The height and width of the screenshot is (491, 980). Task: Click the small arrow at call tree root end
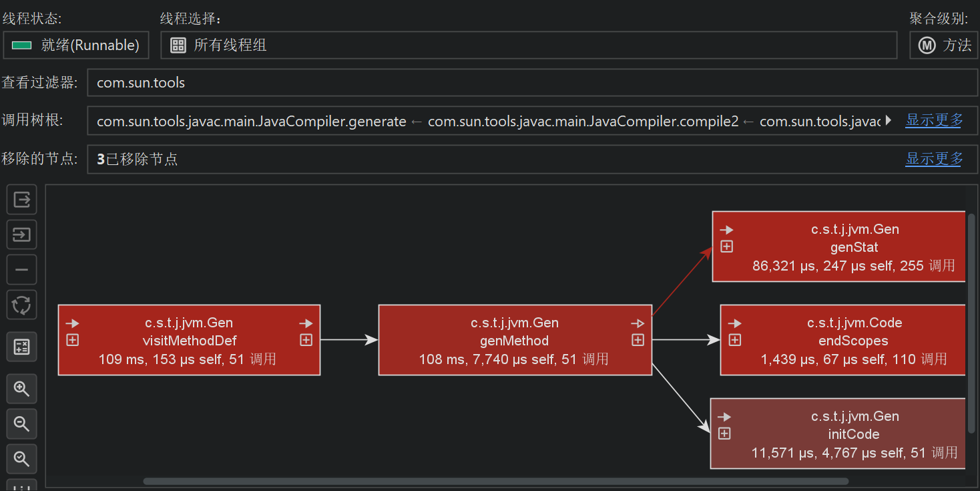click(x=888, y=121)
